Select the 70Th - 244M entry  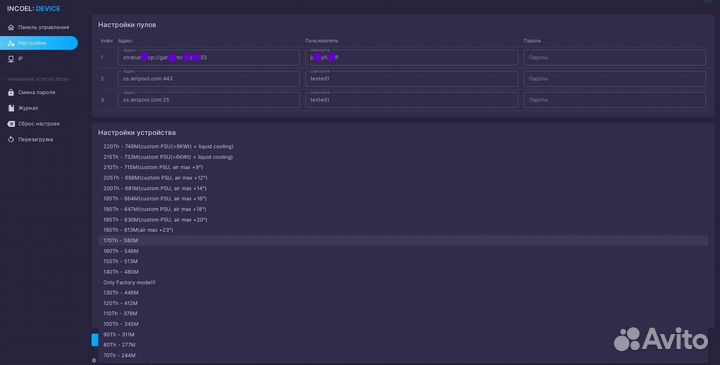[119, 355]
